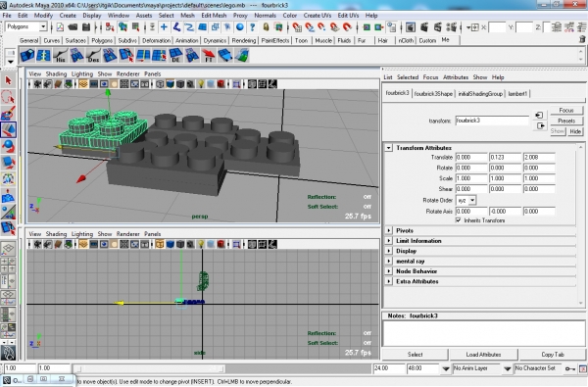Open persp panel Shading menu
588x387 pixels.
56,73
